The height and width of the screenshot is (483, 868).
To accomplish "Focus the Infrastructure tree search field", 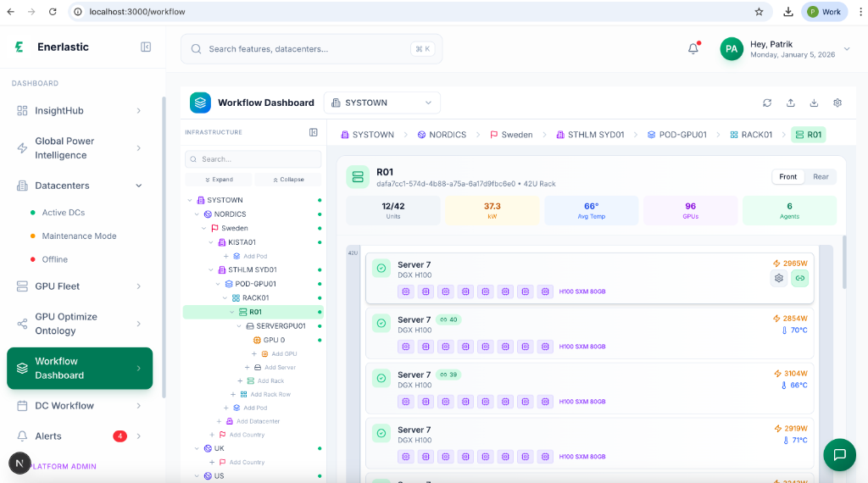I will [x=253, y=159].
